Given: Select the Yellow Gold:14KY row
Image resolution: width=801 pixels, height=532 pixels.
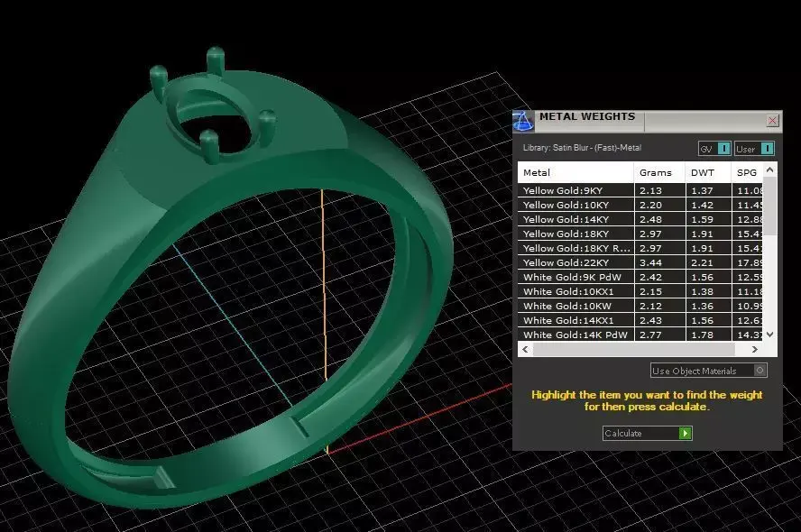Looking at the screenshot, I should 640,219.
